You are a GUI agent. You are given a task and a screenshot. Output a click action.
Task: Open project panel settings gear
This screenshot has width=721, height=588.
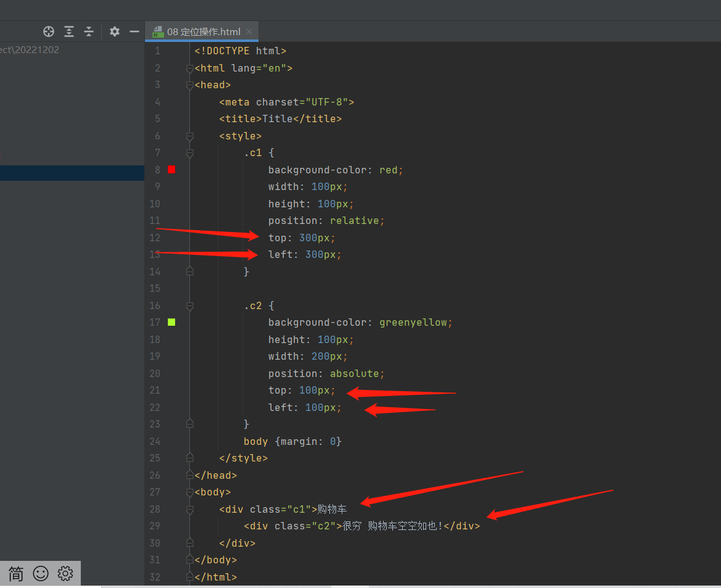[x=115, y=31]
